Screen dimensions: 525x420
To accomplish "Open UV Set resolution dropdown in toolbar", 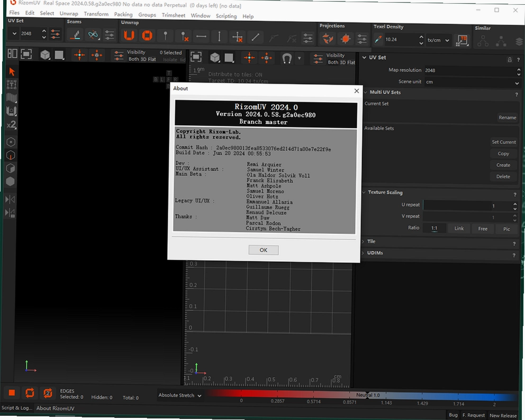I will 14,33.
